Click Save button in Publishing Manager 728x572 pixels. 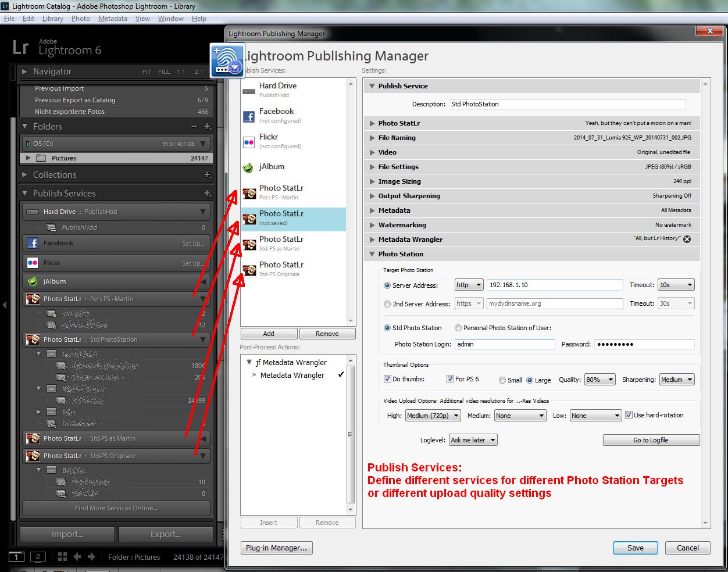636,548
